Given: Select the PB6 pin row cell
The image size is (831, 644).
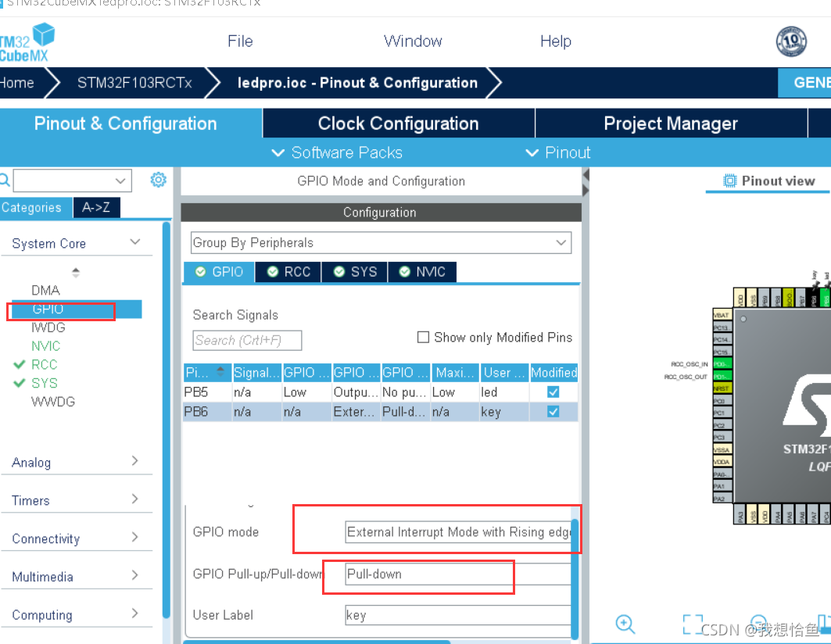Looking at the screenshot, I should click(207, 412).
